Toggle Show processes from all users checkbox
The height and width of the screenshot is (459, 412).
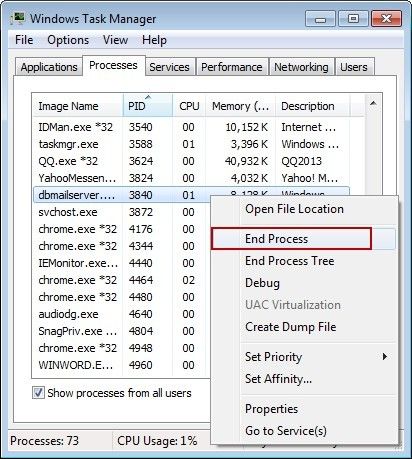point(38,392)
